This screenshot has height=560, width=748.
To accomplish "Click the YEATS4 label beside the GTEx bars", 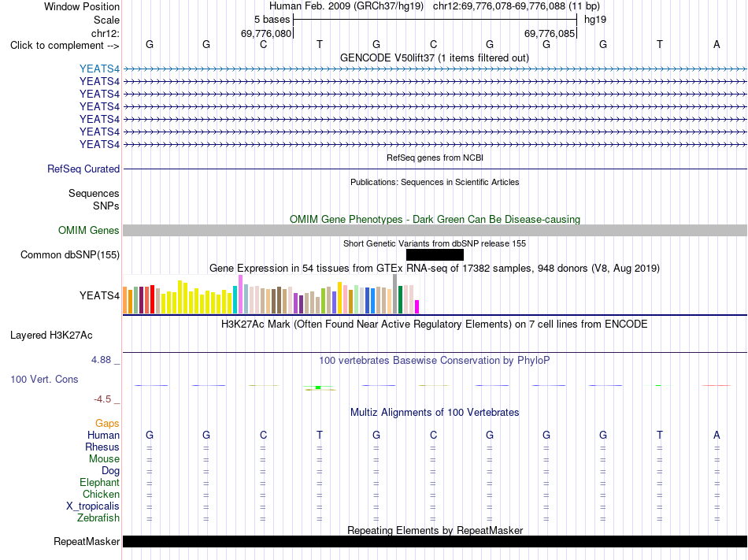I will point(99,295).
